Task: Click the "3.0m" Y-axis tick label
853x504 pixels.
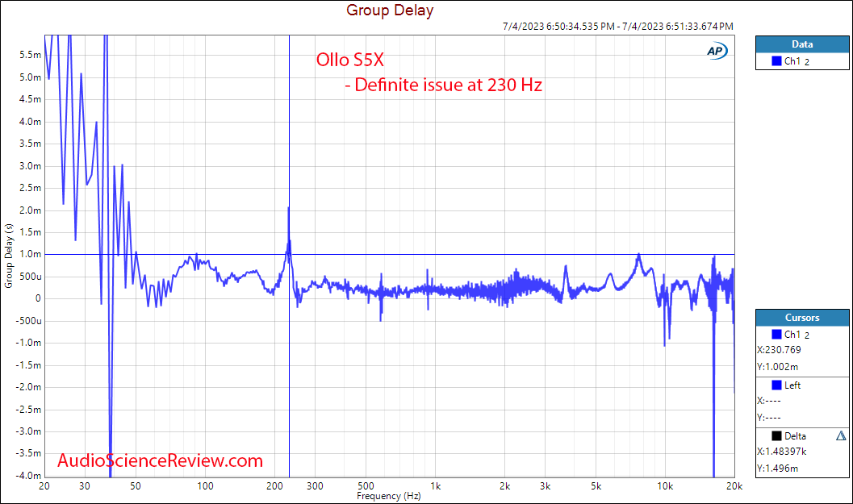Action: coord(31,166)
